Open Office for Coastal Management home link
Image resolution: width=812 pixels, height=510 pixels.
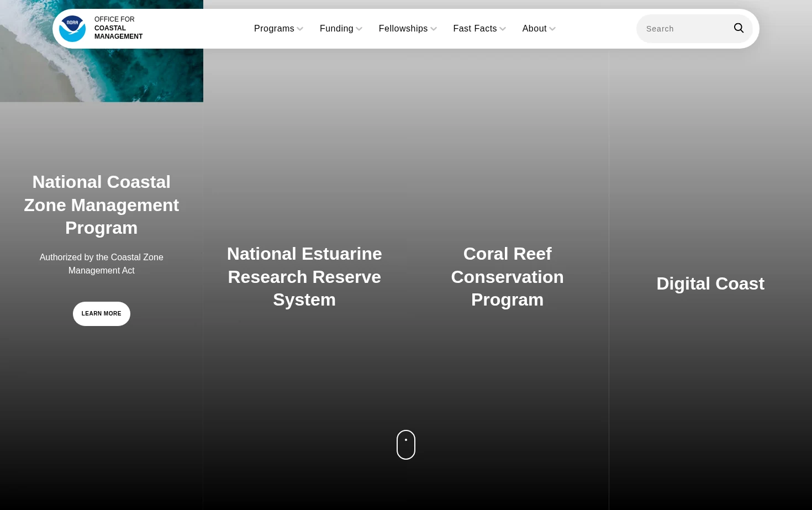[101, 28]
